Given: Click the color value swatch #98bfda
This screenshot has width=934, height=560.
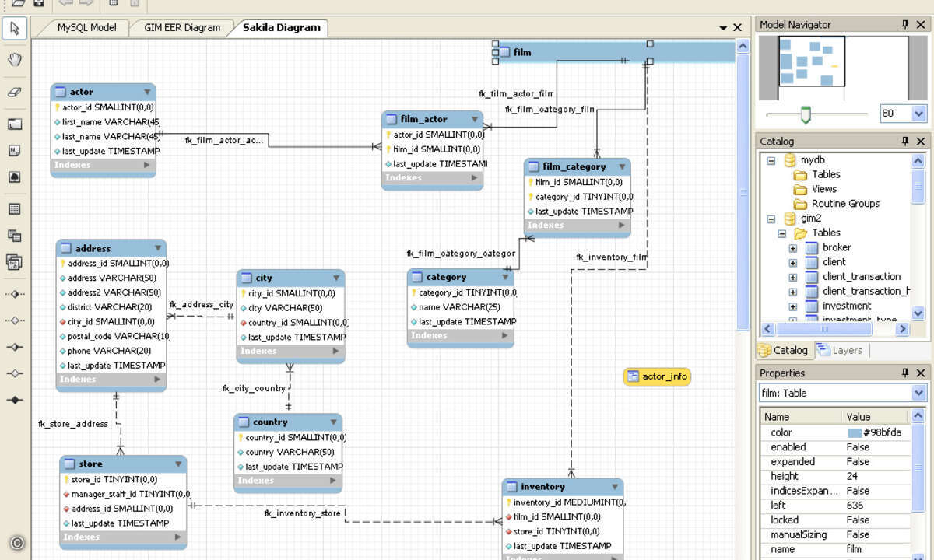Looking at the screenshot, I should click(855, 432).
